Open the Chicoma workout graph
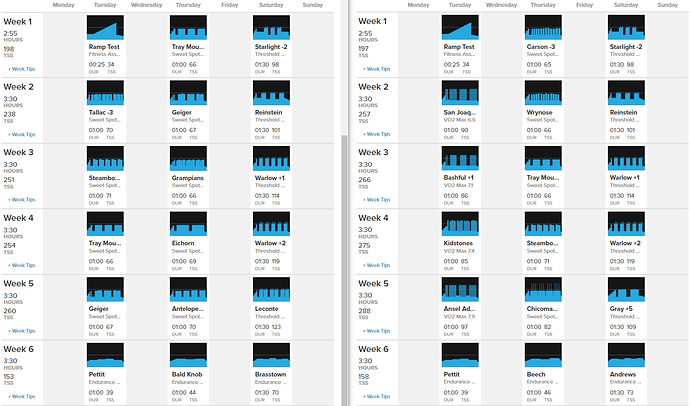Screen dimensions: 690x406 tap(543, 289)
